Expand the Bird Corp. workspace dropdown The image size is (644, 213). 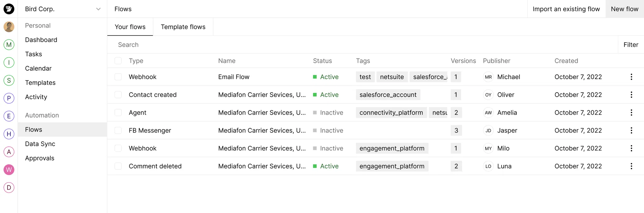(98, 9)
